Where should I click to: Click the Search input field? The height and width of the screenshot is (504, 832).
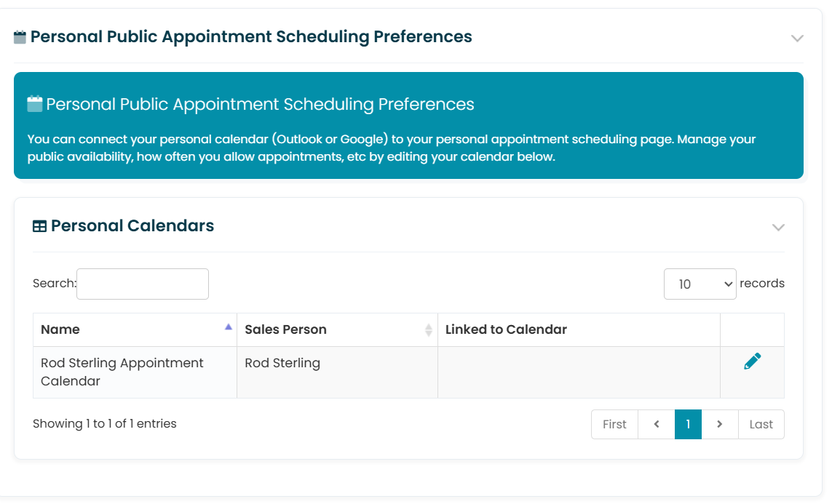click(x=142, y=284)
